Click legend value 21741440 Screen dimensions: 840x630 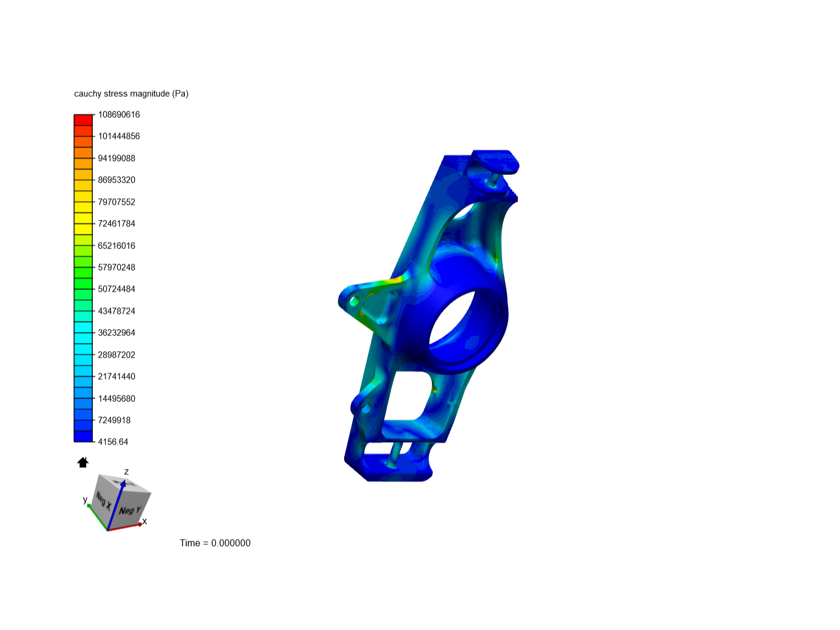coord(117,377)
